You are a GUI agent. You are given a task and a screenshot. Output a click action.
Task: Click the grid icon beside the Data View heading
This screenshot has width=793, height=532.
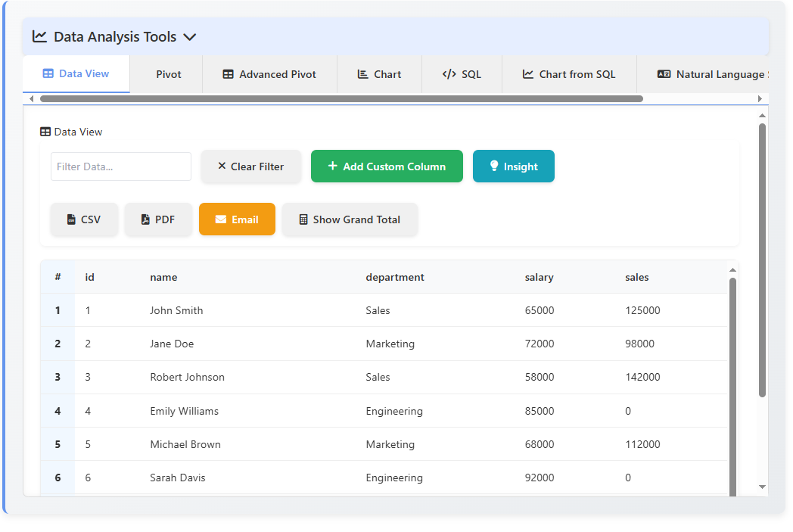click(45, 132)
